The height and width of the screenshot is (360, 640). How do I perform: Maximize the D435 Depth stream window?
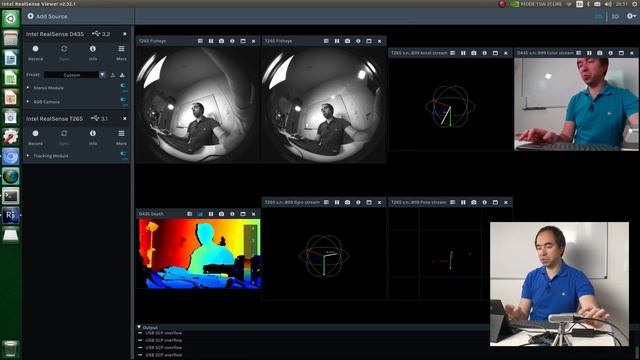tap(243, 213)
